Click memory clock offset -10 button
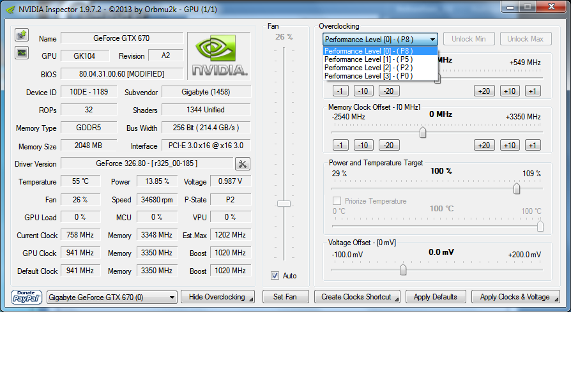 [x=363, y=145]
